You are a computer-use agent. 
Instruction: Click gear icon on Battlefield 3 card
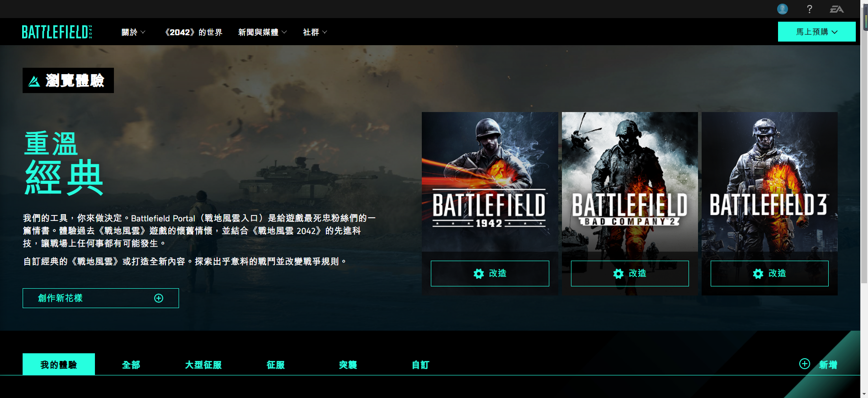tap(758, 273)
